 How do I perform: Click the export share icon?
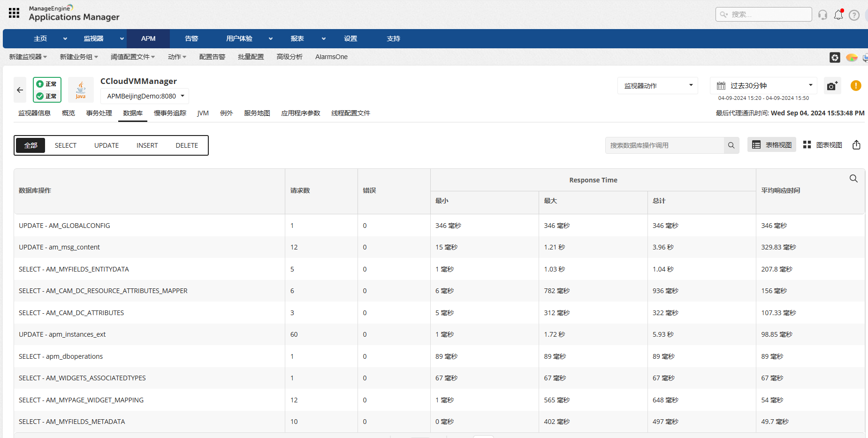(856, 145)
